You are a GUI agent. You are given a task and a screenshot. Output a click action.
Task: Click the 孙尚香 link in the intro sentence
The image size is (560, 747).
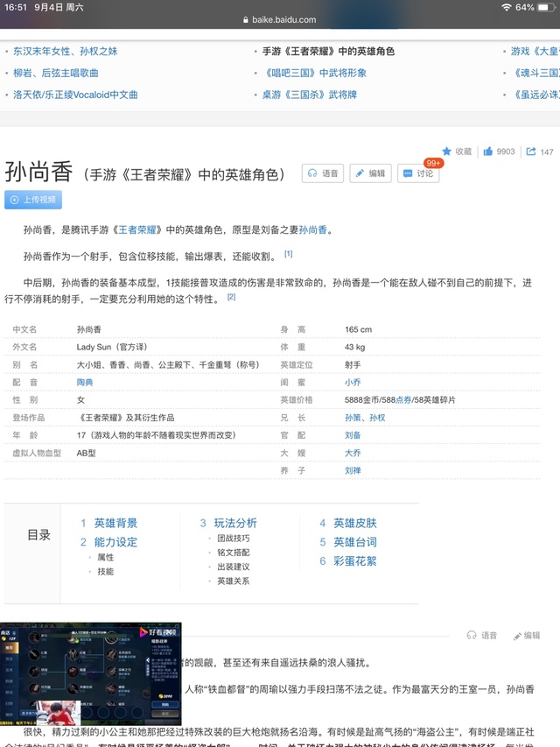(x=313, y=229)
